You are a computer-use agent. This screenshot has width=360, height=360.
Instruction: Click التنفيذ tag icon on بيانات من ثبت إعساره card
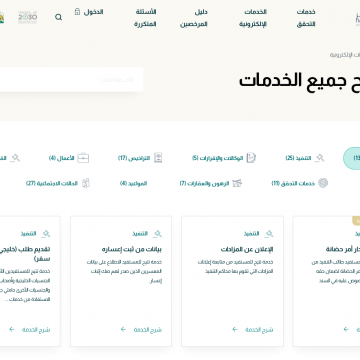(157, 234)
